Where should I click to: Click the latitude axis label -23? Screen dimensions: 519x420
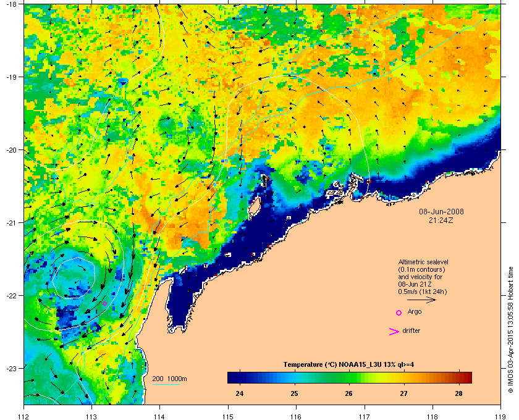(x=11, y=368)
